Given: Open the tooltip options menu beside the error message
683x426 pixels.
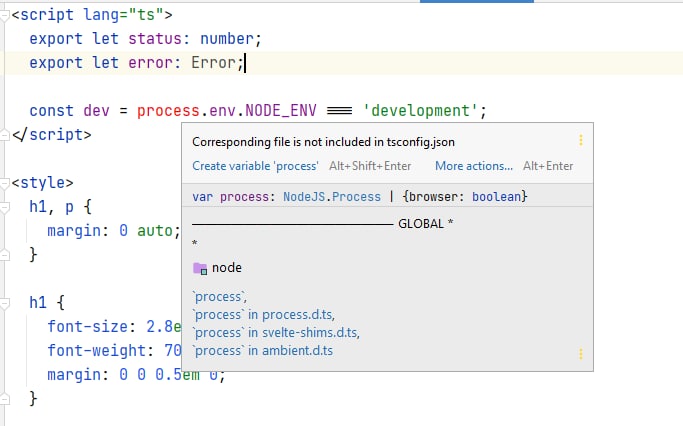Looking at the screenshot, I should click(x=581, y=140).
